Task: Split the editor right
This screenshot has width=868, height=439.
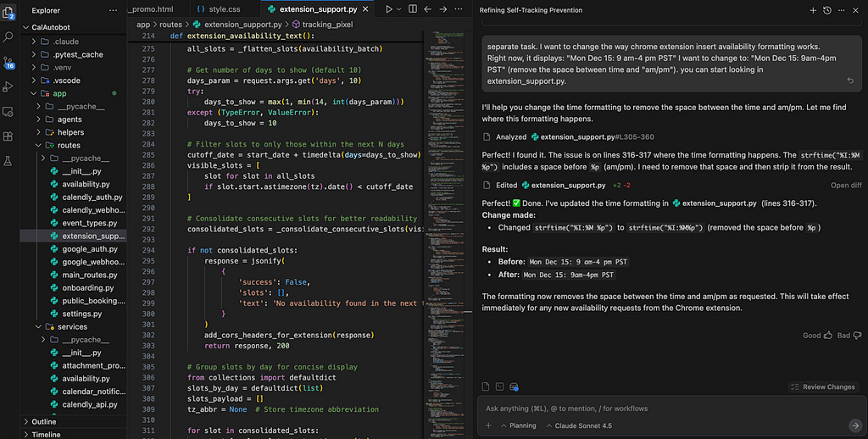Action: [x=413, y=9]
